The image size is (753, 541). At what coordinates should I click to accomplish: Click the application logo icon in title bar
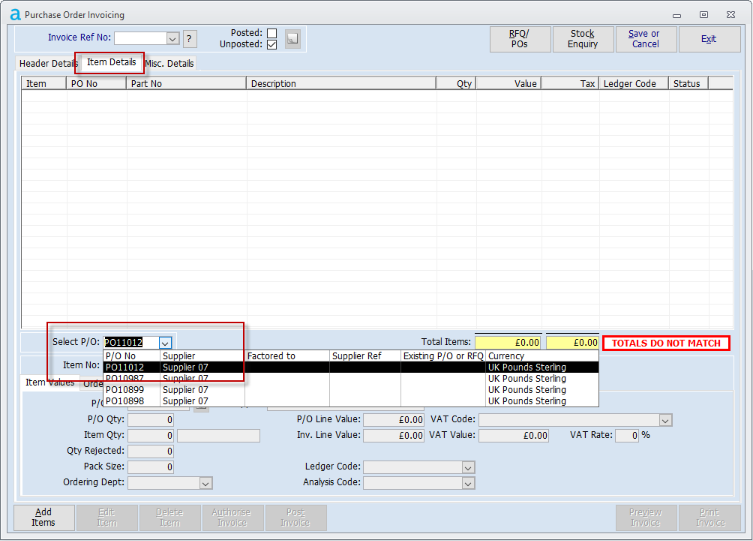[15, 15]
